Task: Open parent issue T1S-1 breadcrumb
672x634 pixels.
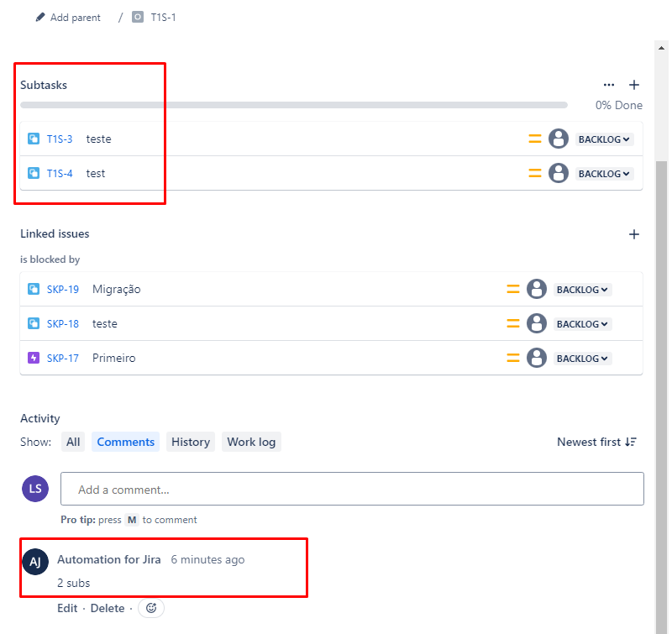Action: 163,17
